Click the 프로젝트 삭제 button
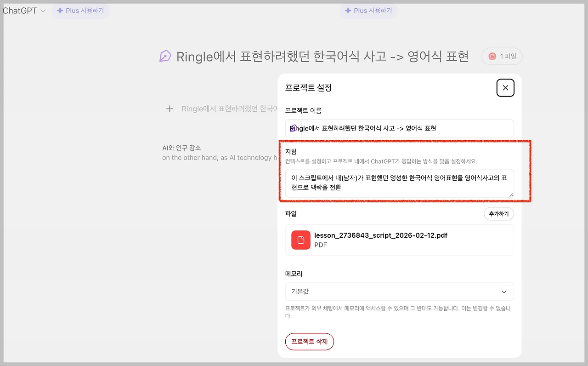This screenshot has height=366, width=588. 310,342
